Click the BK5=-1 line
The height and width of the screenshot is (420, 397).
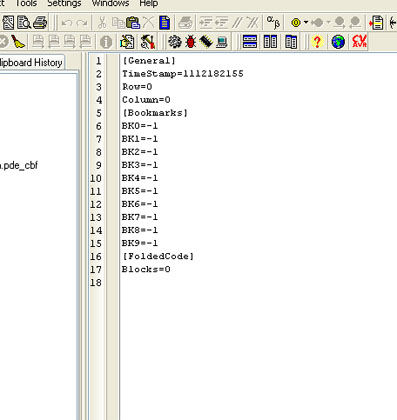(x=140, y=191)
